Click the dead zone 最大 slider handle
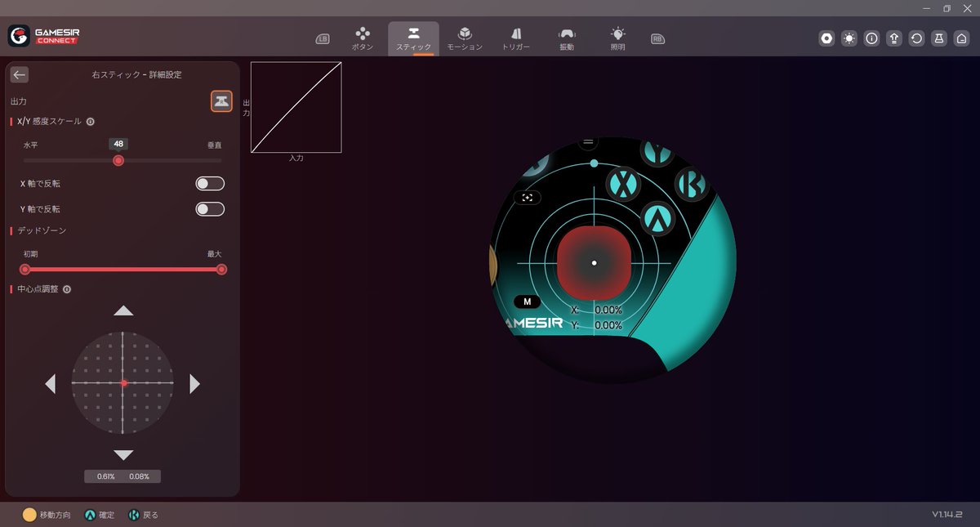 221,269
